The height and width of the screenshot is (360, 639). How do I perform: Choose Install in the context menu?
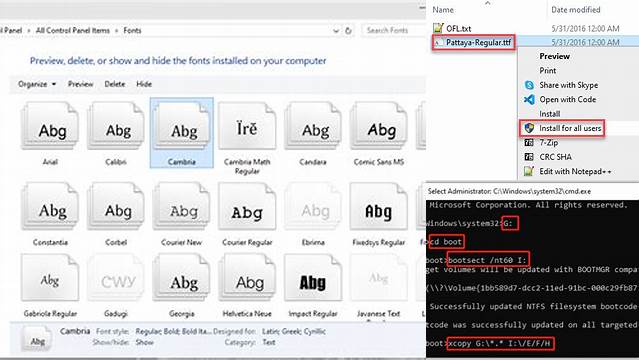click(549, 114)
